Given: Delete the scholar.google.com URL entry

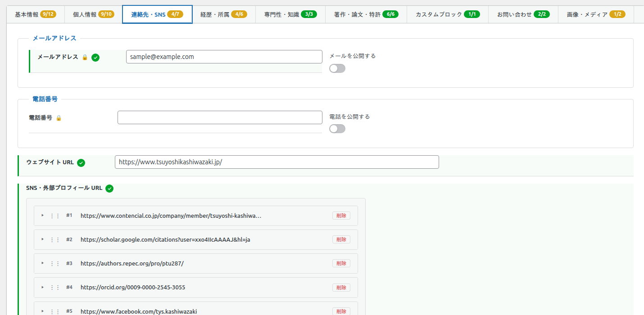Looking at the screenshot, I should pyautogui.click(x=341, y=239).
